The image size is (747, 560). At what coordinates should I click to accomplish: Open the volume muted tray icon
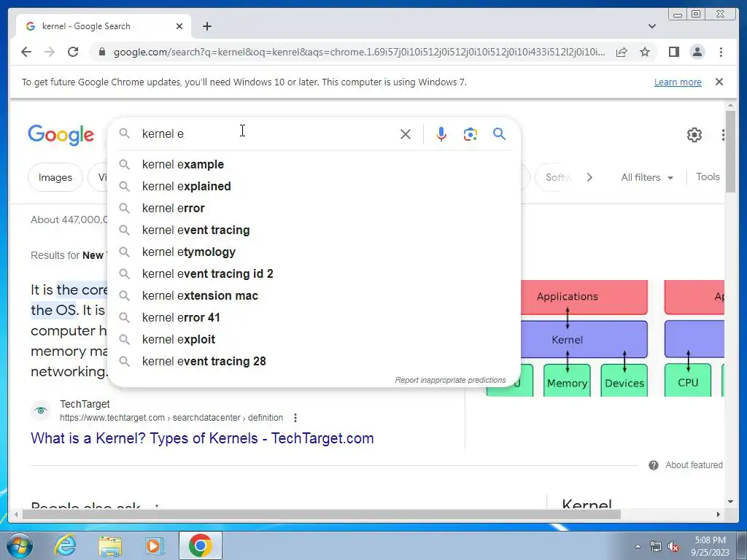pos(673,547)
